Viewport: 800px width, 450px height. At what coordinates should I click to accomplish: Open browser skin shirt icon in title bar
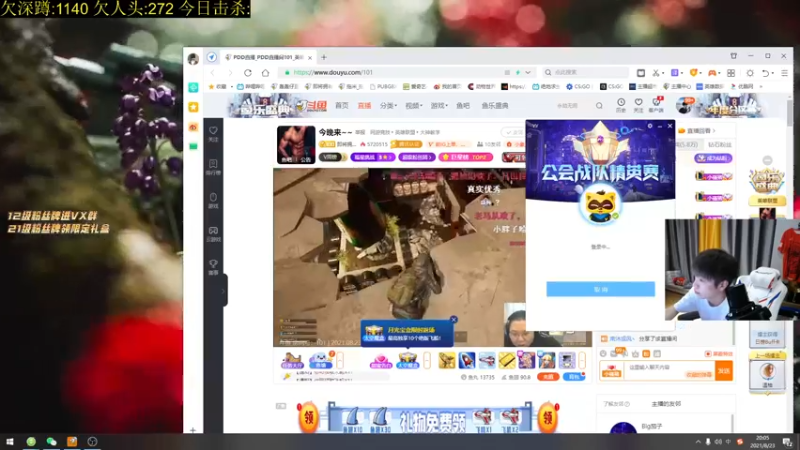pos(734,56)
